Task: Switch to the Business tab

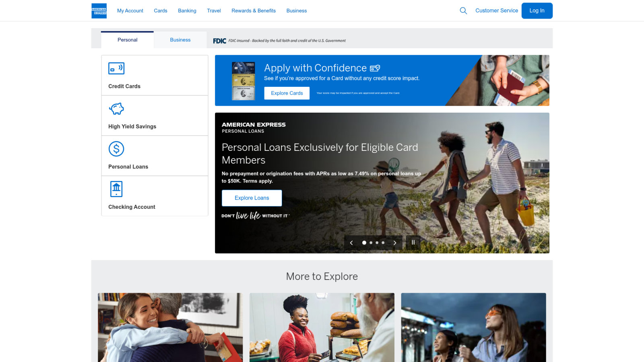Action: [x=180, y=40]
